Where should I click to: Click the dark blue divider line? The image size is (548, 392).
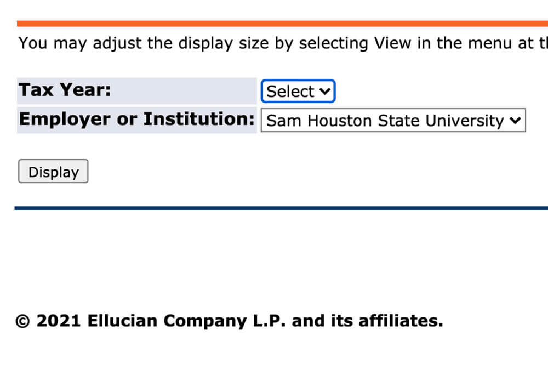[x=274, y=207]
